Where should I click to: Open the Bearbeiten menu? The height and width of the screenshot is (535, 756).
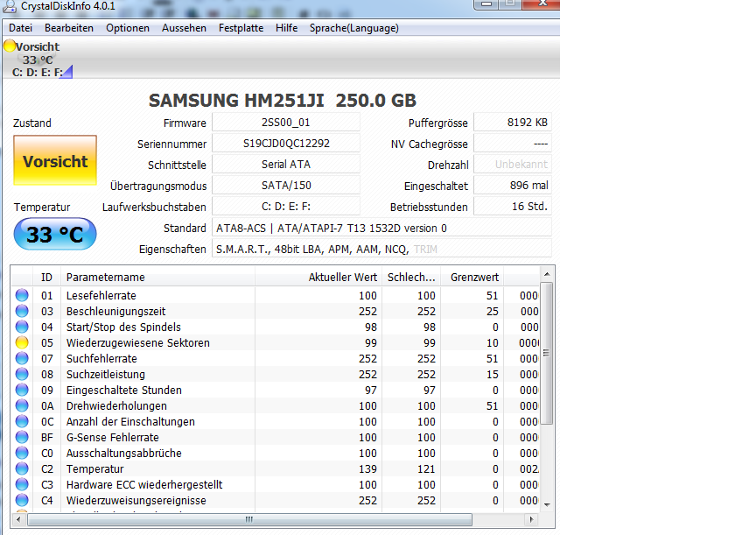point(69,28)
